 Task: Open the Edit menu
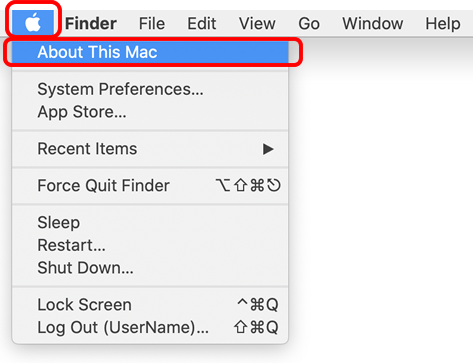(202, 23)
